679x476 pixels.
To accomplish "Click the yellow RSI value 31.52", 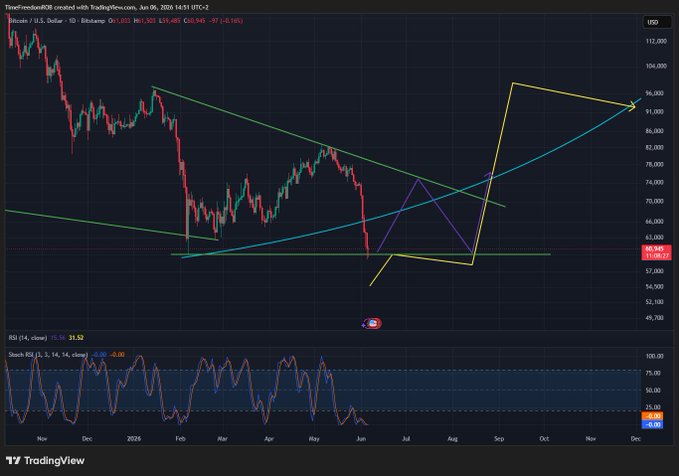I will 76,337.
